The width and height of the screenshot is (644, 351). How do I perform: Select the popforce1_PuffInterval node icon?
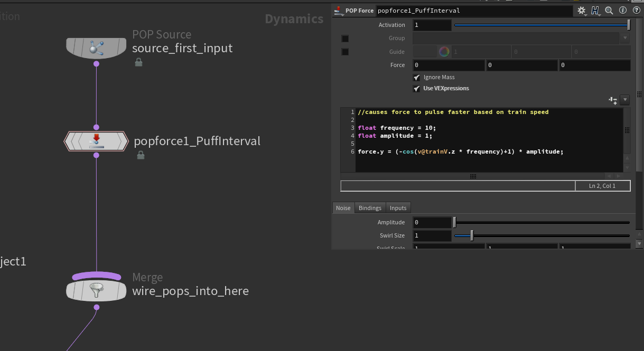pyautogui.click(x=96, y=141)
